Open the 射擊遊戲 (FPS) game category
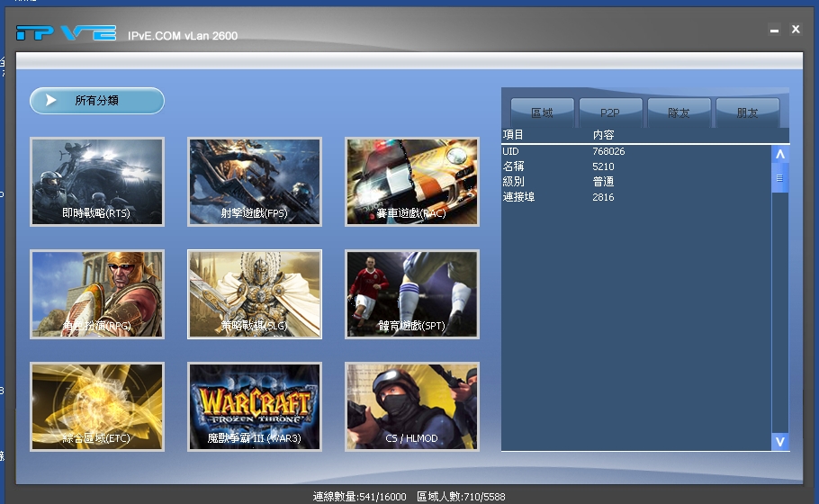 click(255, 182)
